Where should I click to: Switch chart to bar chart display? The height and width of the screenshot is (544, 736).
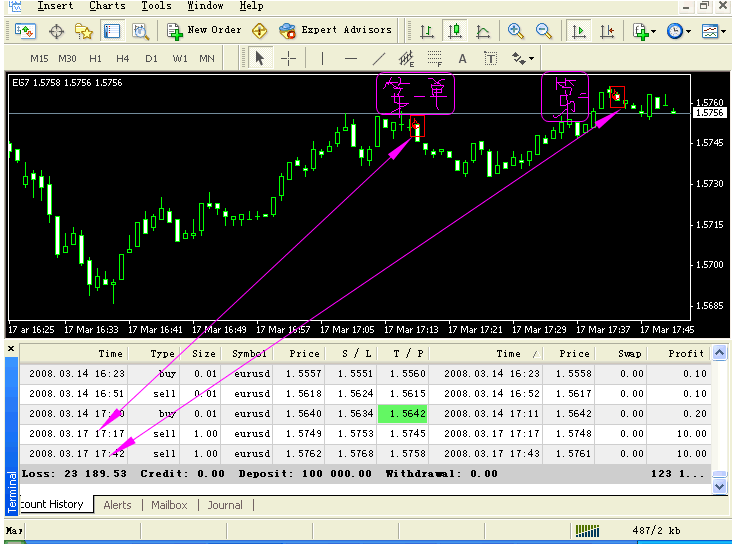click(x=427, y=31)
